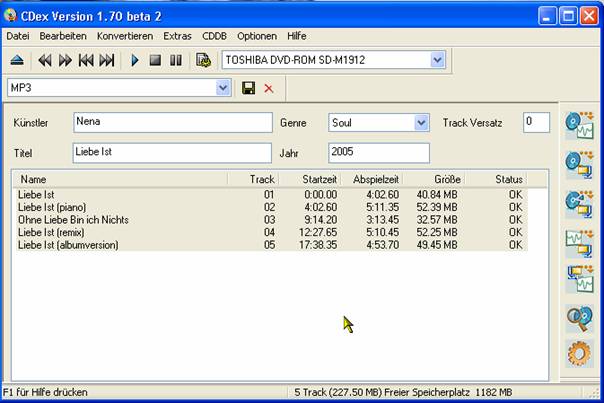Open the Datei menu
Viewport: 604px width, 403px height.
coord(18,36)
